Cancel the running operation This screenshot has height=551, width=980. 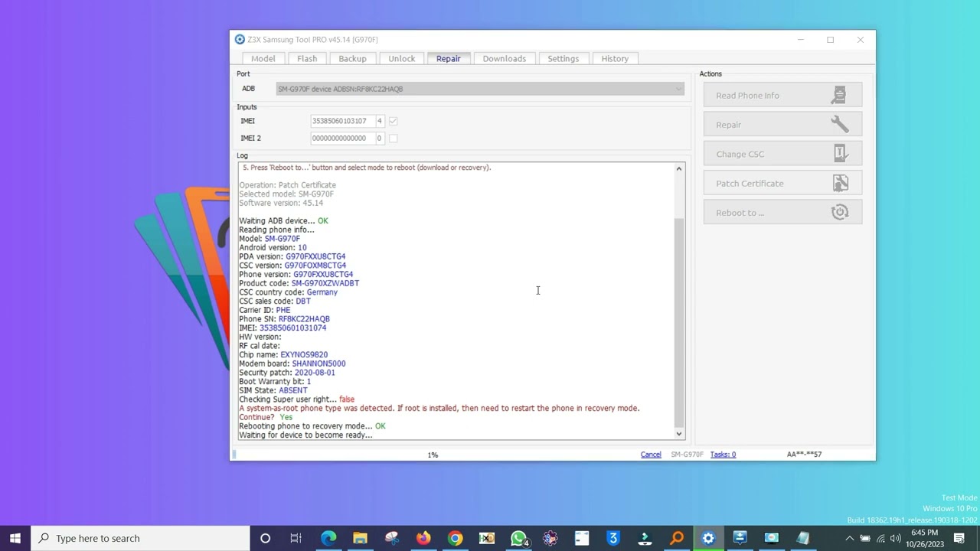[651, 455]
